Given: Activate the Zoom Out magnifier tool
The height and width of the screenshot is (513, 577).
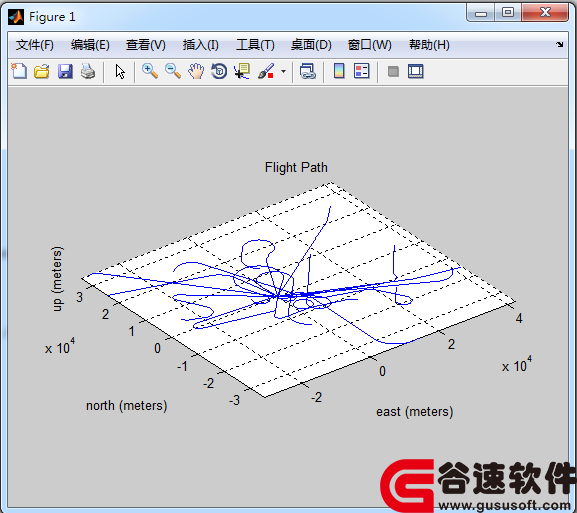Looking at the screenshot, I should click(x=173, y=71).
